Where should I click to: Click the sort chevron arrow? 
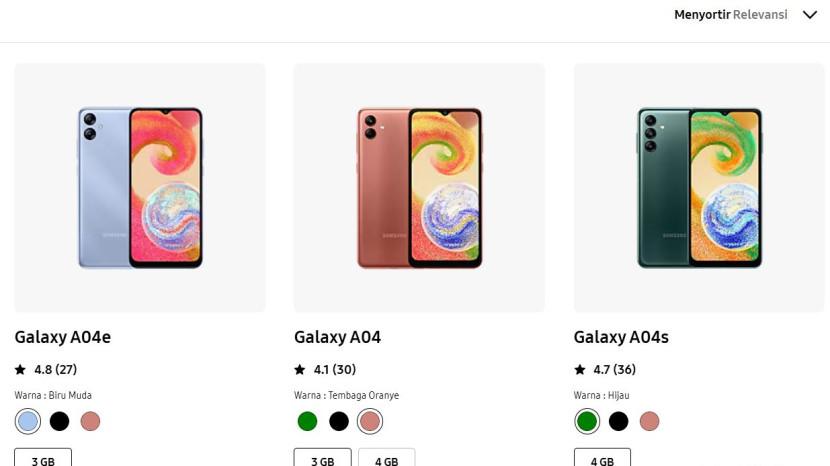810,15
